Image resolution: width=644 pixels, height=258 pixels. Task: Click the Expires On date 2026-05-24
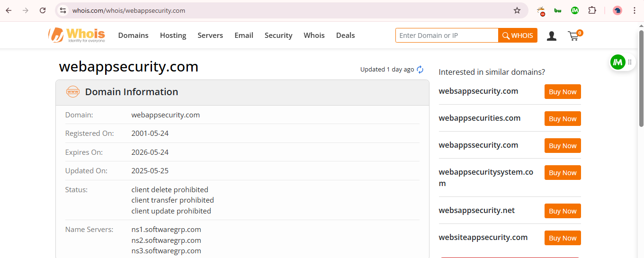150,152
